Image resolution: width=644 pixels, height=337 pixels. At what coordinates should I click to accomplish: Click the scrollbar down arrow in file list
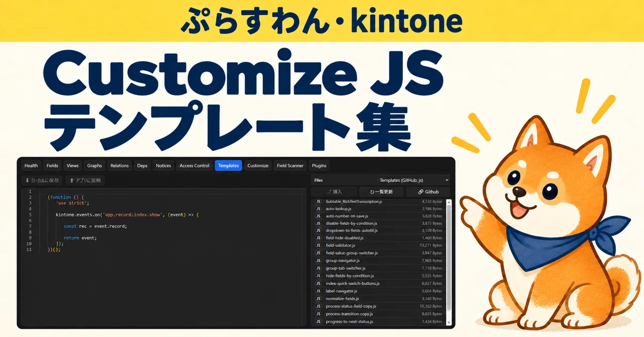449,323
